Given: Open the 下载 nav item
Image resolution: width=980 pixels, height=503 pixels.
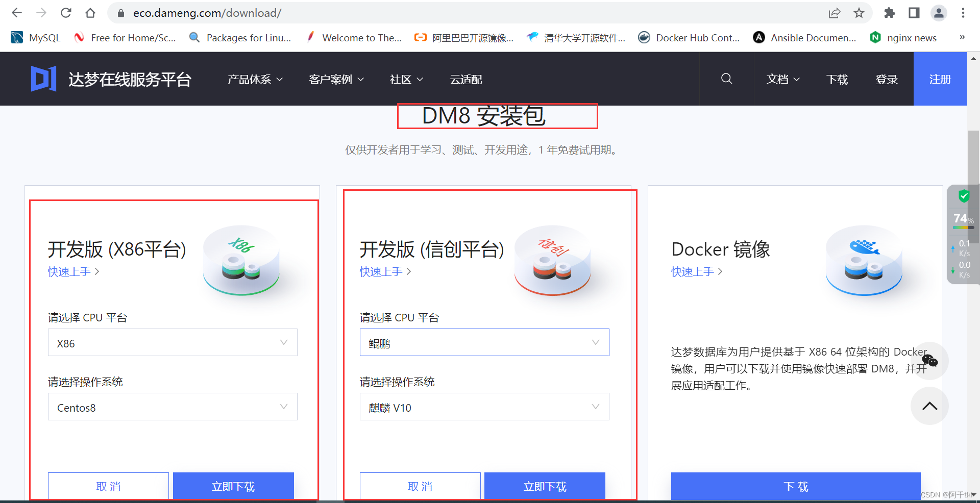Looking at the screenshot, I should [x=837, y=80].
